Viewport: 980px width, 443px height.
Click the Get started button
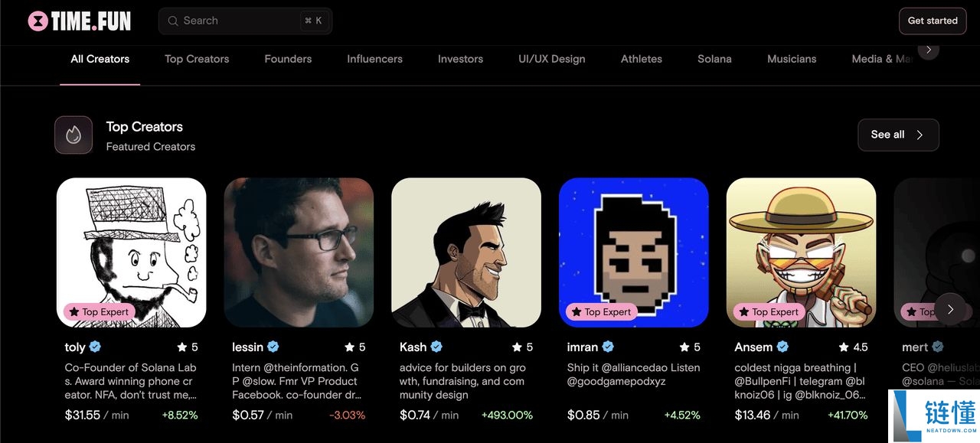tap(933, 21)
